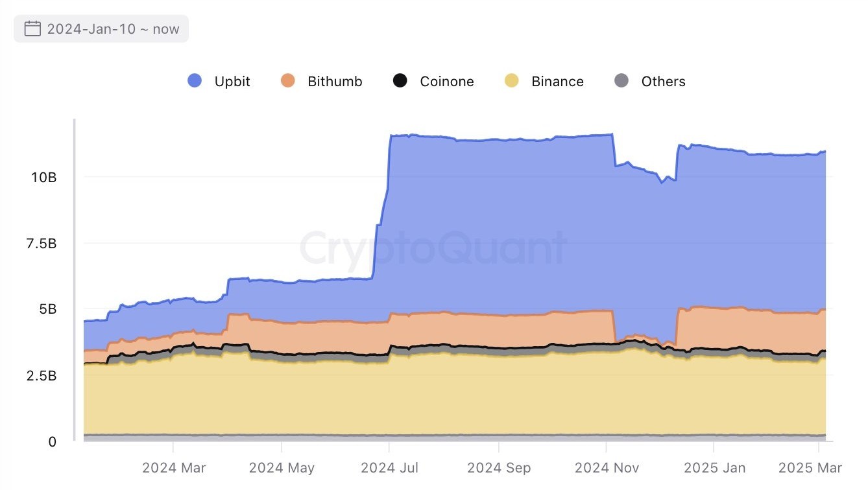This screenshot has height=490, width=868.
Task: Click the Others legend text
Action: (x=663, y=80)
